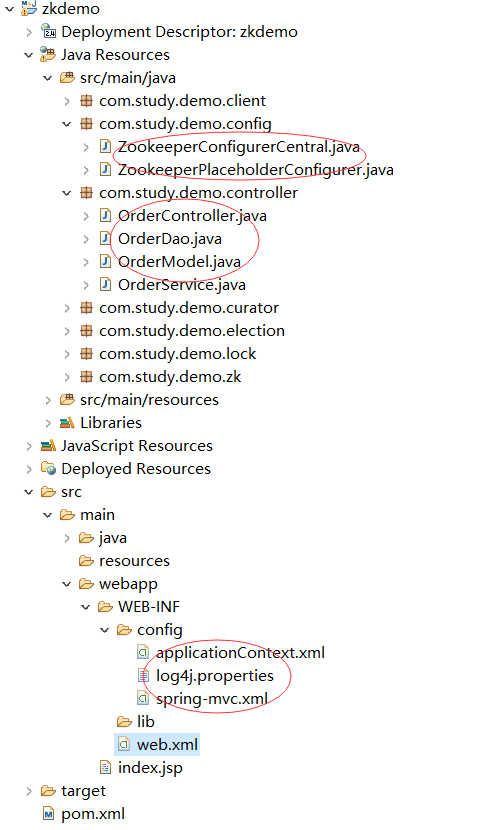Collapse the WEB-INF config folder

(105, 630)
